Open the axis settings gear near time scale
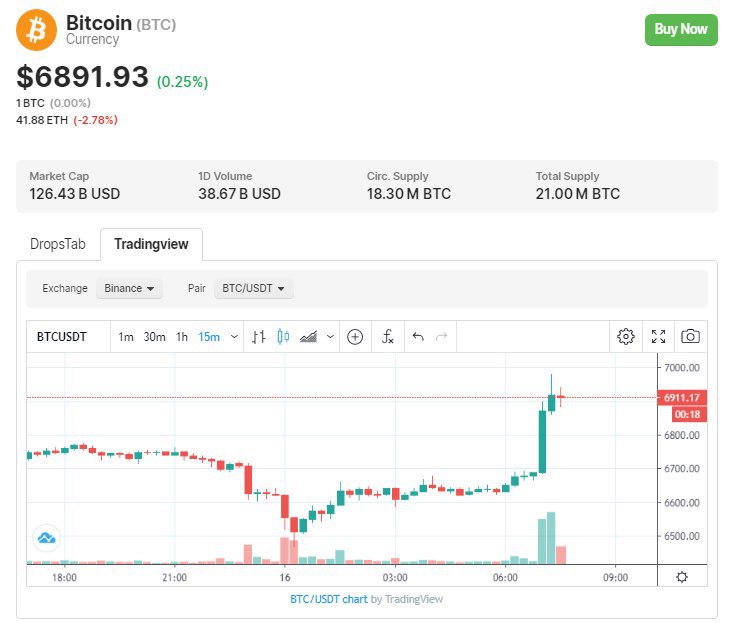The width and height of the screenshot is (729, 633). point(682,577)
